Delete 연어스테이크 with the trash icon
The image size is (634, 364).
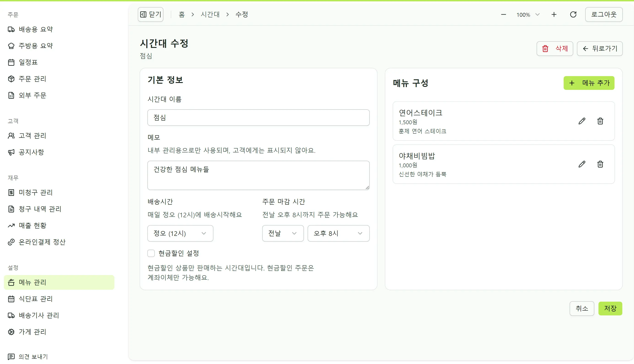coord(600,121)
